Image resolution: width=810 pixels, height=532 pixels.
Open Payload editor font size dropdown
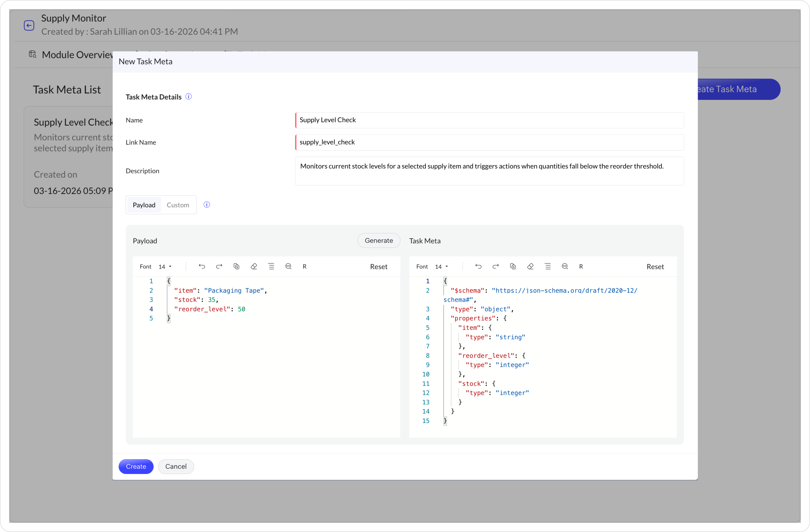pyautogui.click(x=165, y=267)
